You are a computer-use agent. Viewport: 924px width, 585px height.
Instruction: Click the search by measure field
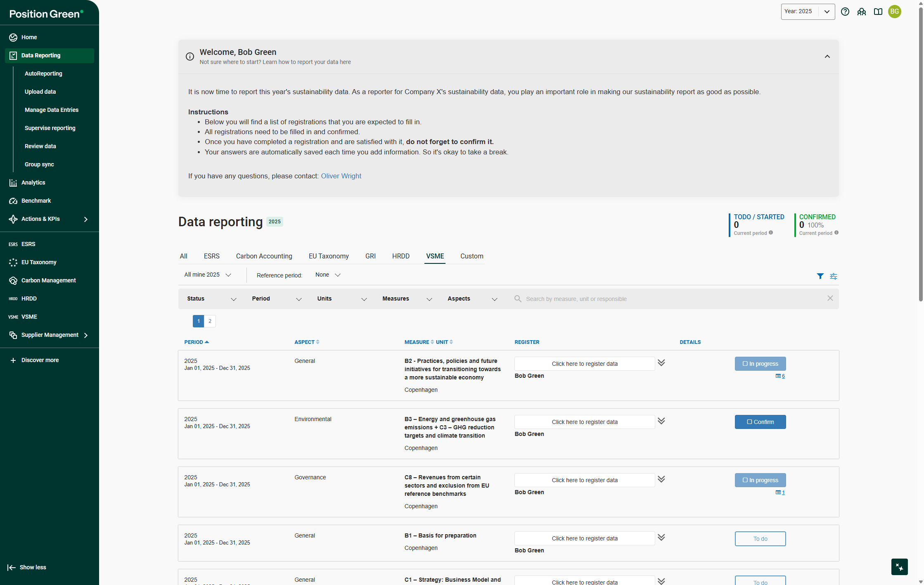point(576,299)
